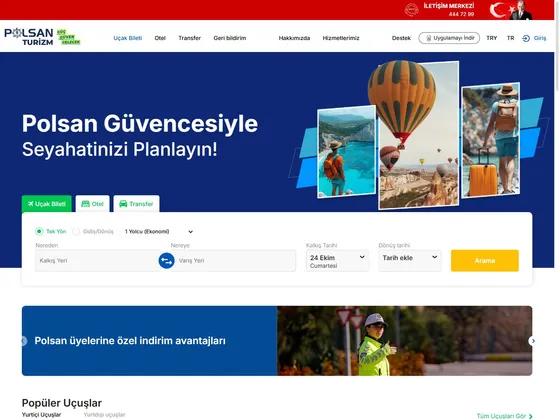Viewport: 560px width, 419px height.
Task: Select Gidiş/Dönüş radio button
Action: click(76, 231)
